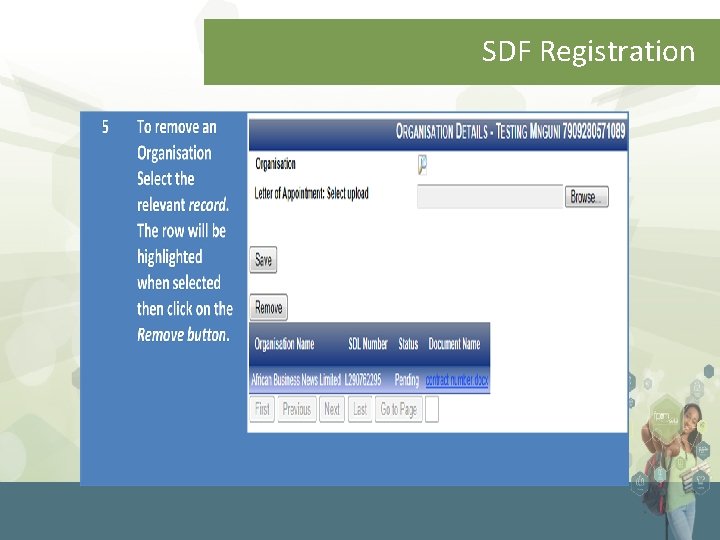Click the SDL Number column header
The image size is (720, 540).
368,344
